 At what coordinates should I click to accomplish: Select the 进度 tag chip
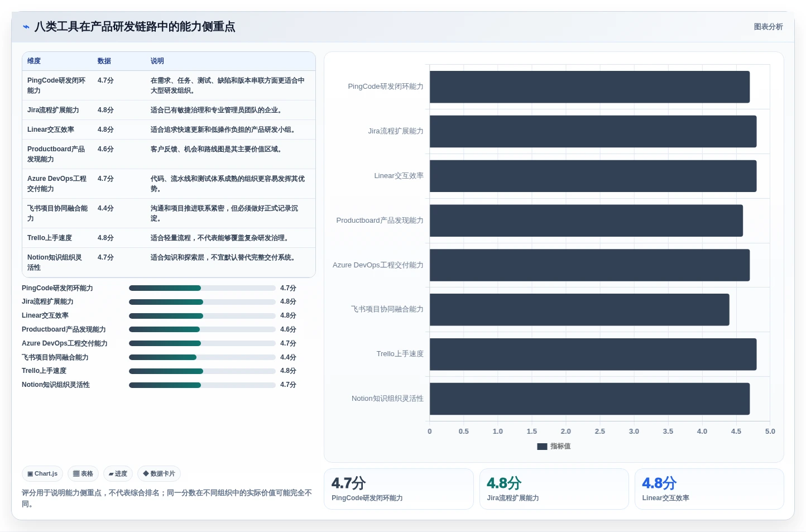tap(118, 474)
